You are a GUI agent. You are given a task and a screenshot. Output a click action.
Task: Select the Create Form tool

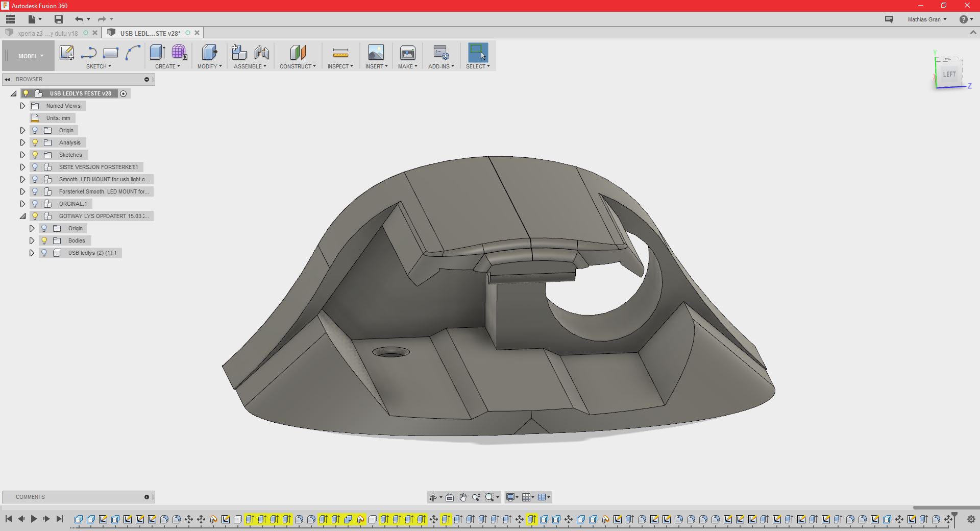coord(179,53)
